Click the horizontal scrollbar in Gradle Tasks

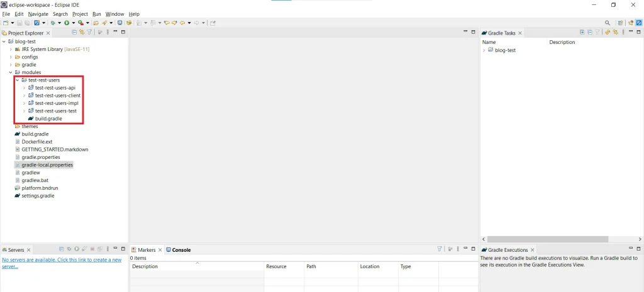(548, 239)
